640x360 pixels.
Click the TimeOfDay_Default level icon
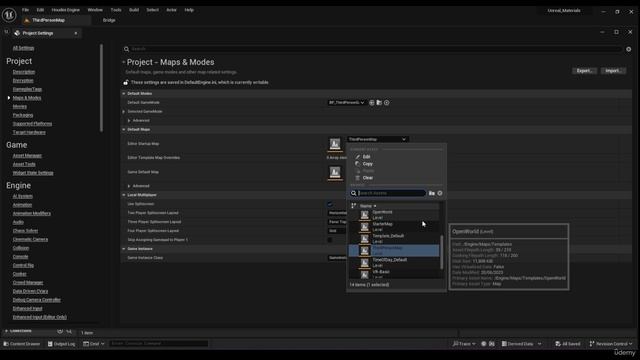pos(364,262)
